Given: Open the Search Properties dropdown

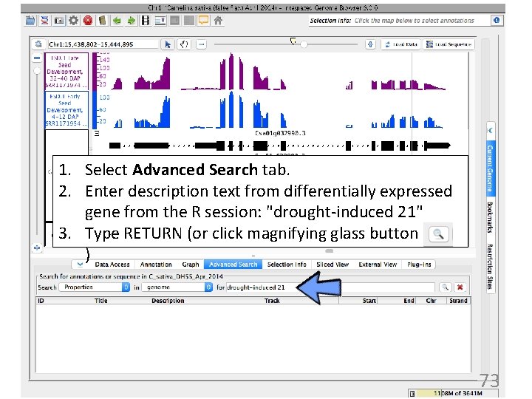Looking at the screenshot, I should (95, 287).
